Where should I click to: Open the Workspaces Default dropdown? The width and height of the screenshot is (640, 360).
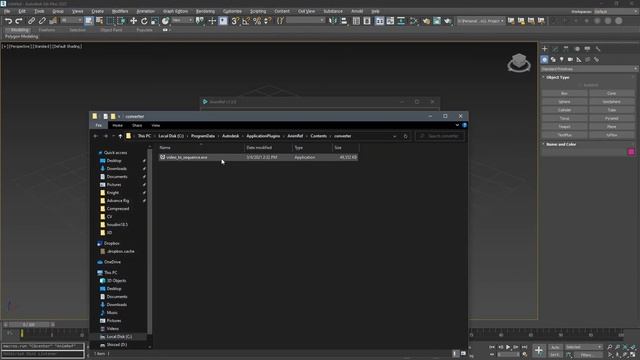click(616, 11)
